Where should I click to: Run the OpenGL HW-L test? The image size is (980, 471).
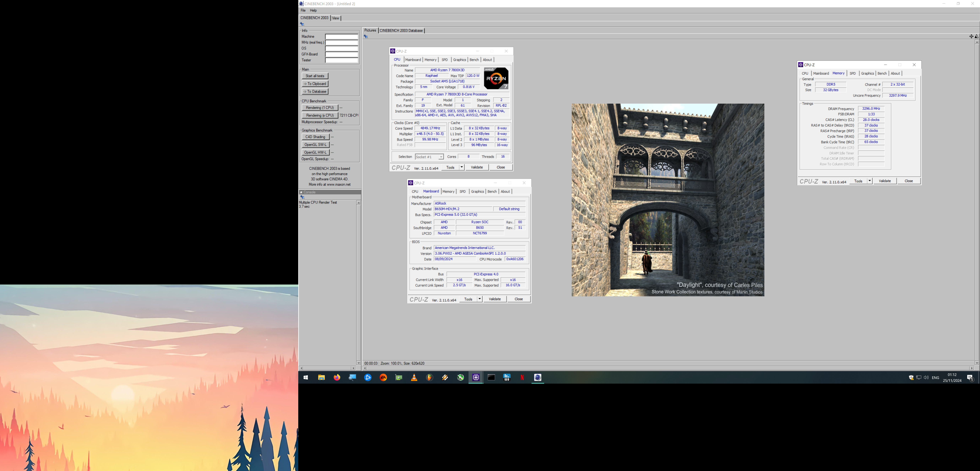click(315, 153)
